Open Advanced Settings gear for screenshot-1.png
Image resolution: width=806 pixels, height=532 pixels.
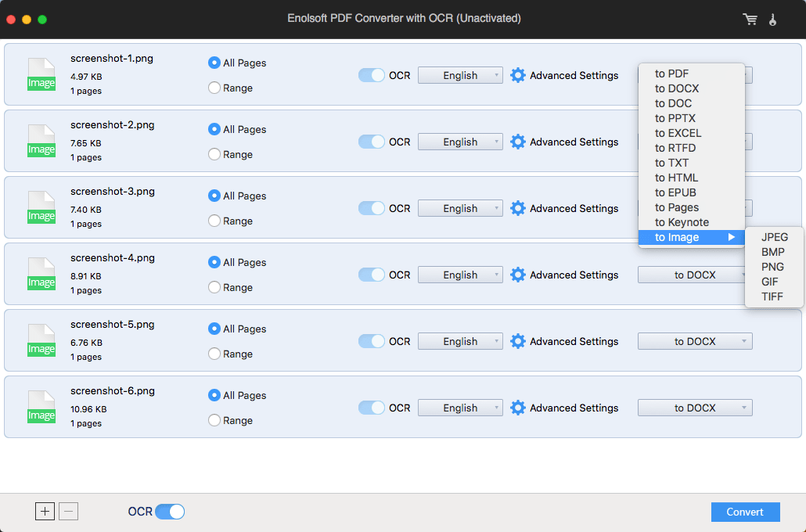[517, 75]
